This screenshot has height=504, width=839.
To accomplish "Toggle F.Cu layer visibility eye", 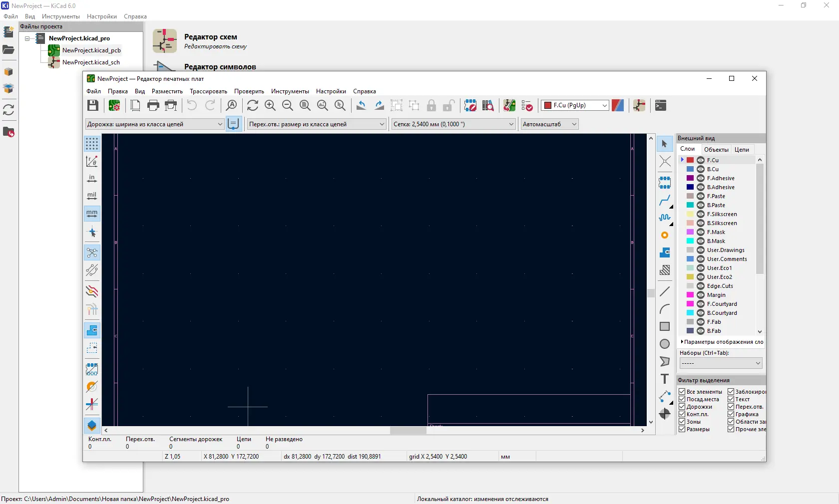I will coord(701,160).
